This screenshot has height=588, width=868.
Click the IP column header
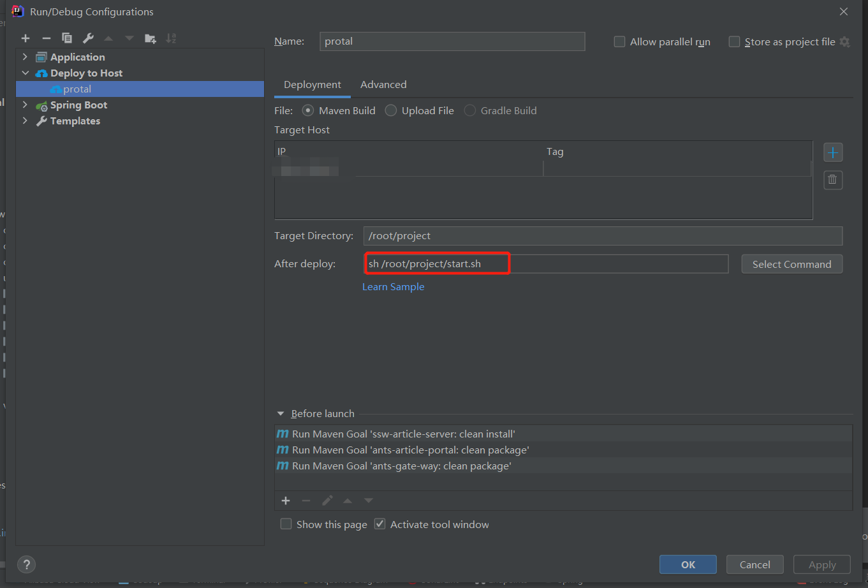pyautogui.click(x=409, y=152)
